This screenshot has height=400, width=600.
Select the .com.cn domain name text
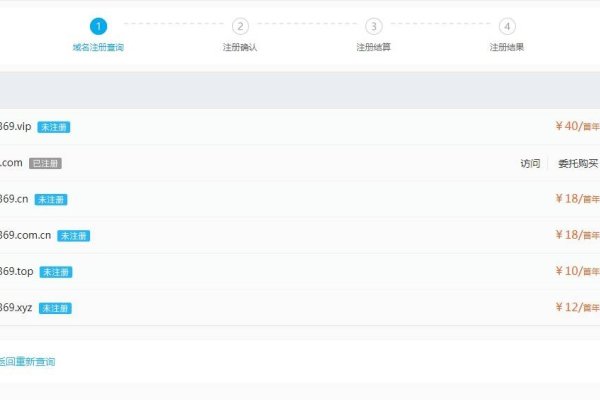pos(25,235)
